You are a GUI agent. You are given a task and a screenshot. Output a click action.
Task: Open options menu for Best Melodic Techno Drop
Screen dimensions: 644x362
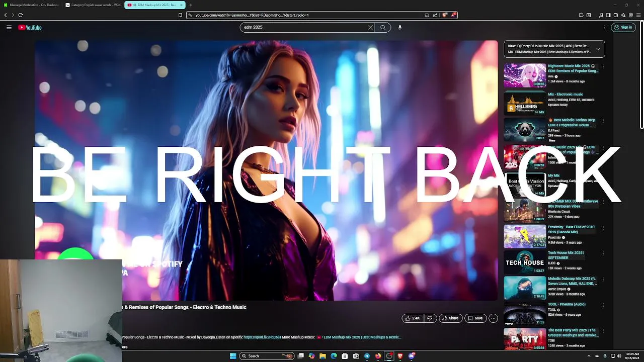tap(603, 121)
